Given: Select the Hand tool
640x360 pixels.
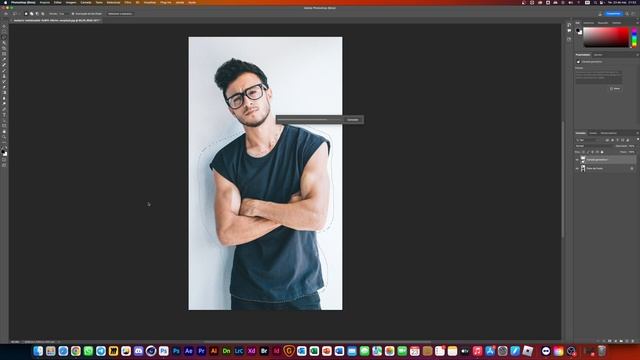Looking at the screenshot, I should click(x=4, y=131).
